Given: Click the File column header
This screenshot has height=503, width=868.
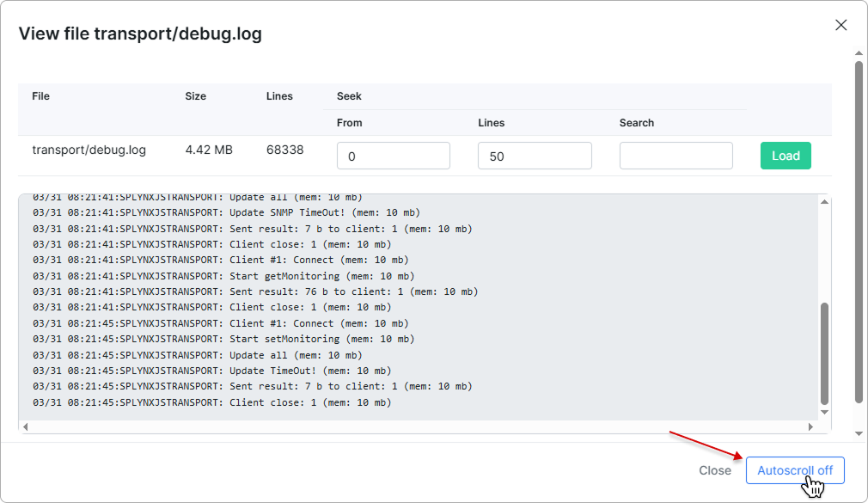Looking at the screenshot, I should click(41, 96).
